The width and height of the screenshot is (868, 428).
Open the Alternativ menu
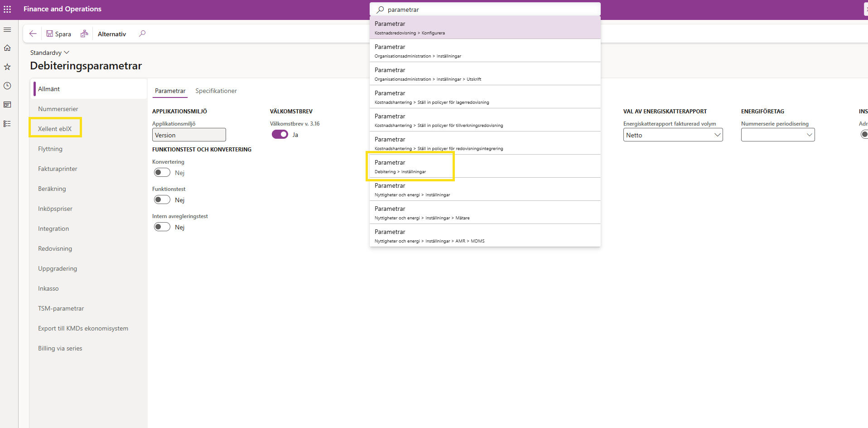pyautogui.click(x=112, y=34)
